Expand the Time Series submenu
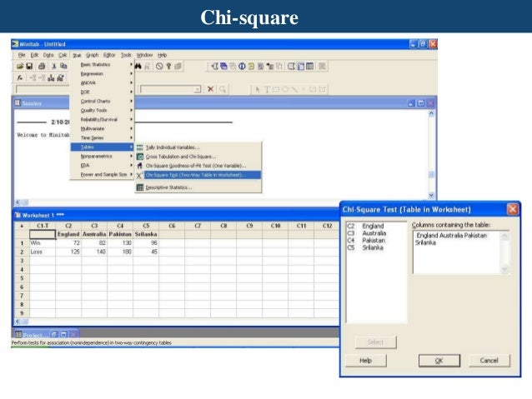532x399 pixels. click(102, 137)
